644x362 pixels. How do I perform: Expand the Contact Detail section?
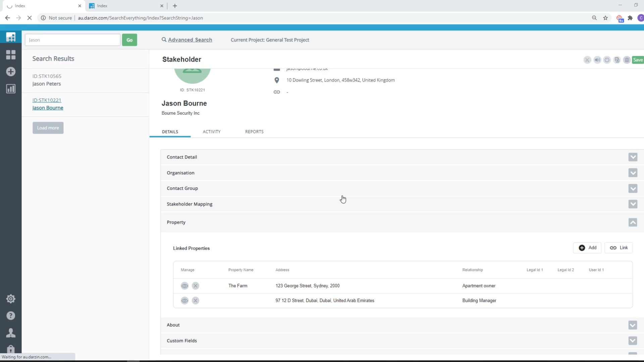[x=633, y=157]
